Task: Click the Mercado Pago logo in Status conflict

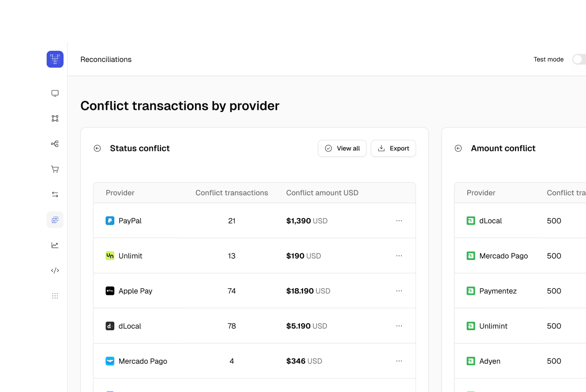Action: (x=110, y=361)
